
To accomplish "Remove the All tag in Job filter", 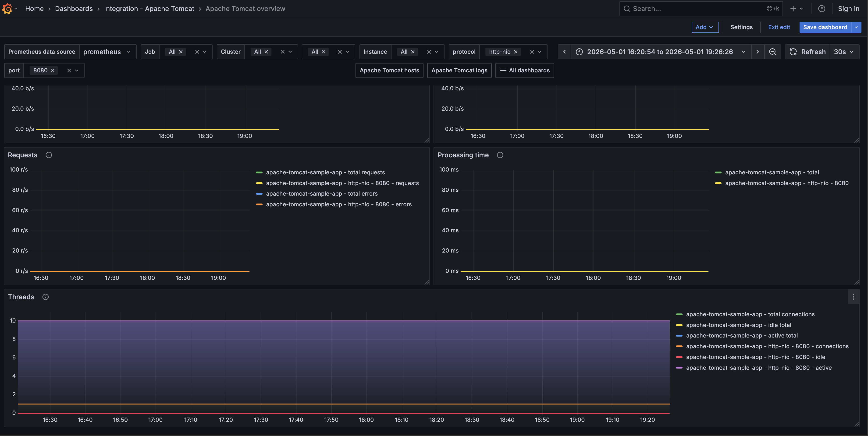I will coord(181,52).
